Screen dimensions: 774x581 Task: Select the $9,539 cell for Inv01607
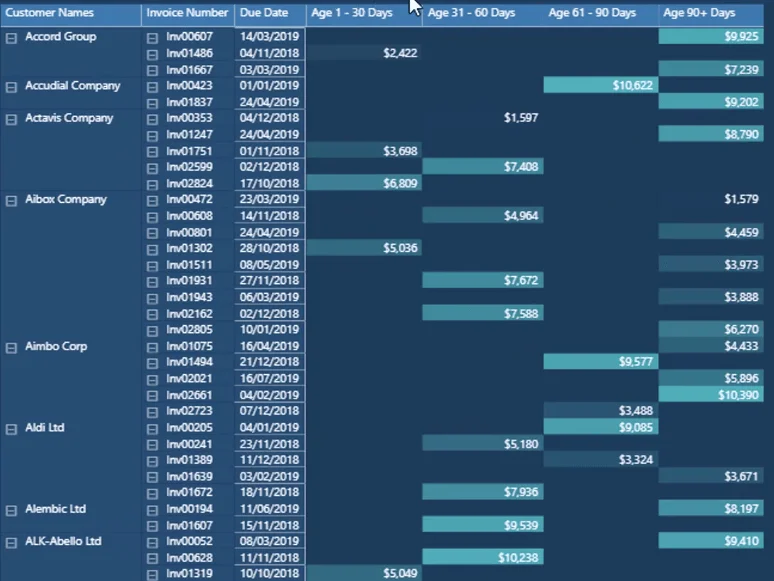click(483, 525)
